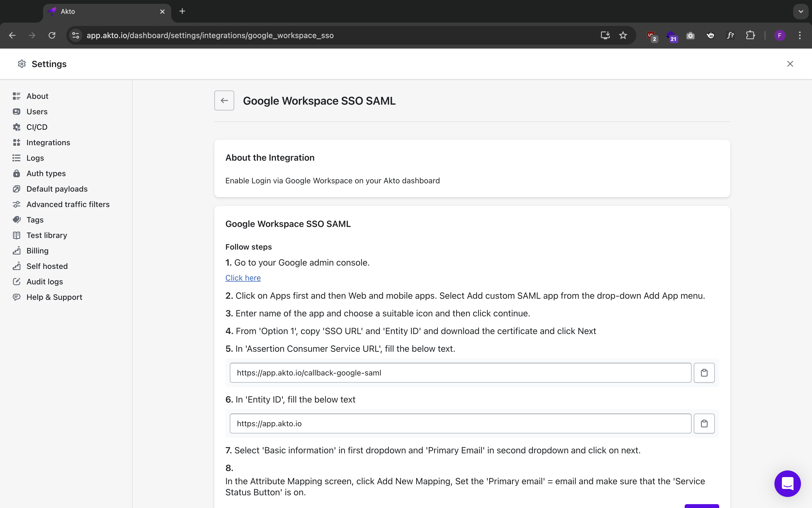Open a new browser tab
The image size is (812, 508).
pos(182,11)
